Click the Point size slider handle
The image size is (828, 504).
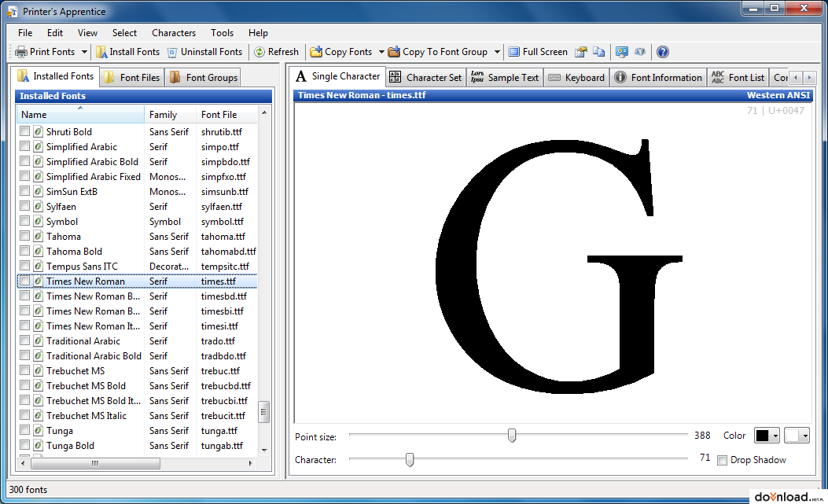click(512, 436)
